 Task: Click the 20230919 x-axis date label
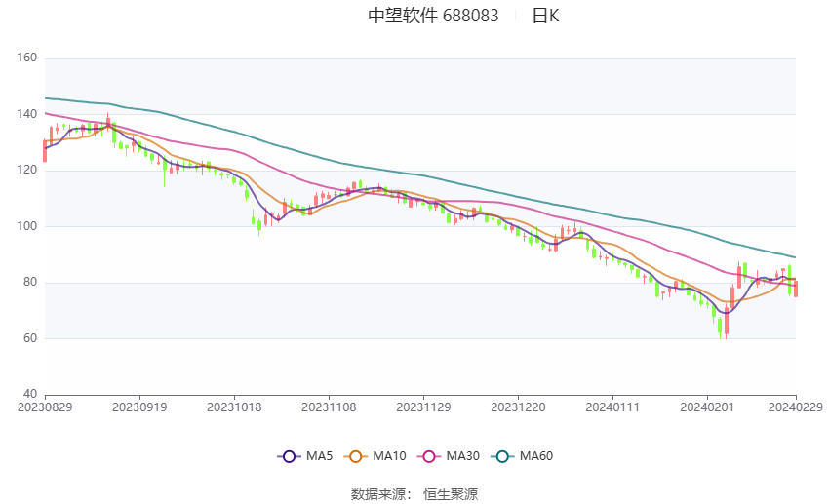pyautogui.click(x=139, y=407)
